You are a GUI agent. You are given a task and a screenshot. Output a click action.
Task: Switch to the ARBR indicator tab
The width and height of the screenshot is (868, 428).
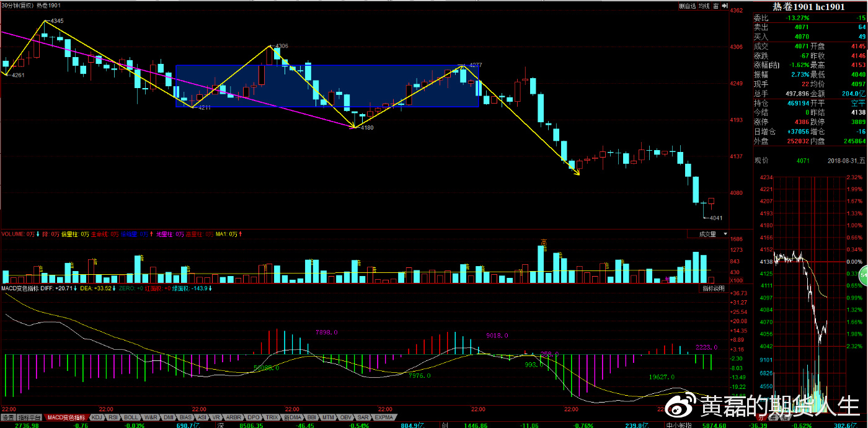point(234,417)
